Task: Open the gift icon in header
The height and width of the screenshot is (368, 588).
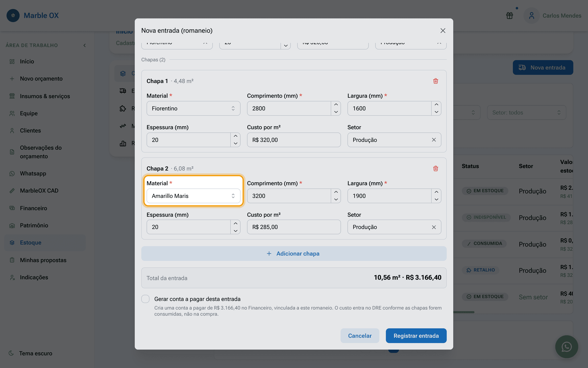Action: (x=510, y=16)
